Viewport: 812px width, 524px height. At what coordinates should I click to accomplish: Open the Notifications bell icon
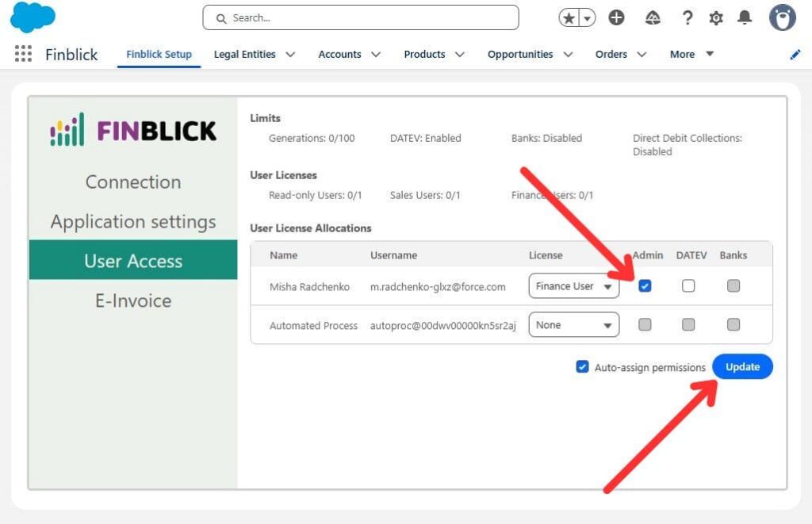[745, 17]
